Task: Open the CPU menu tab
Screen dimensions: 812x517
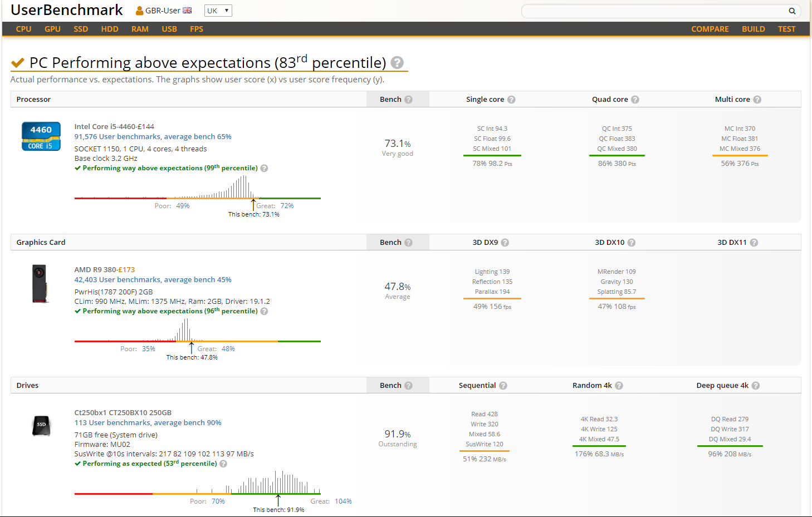Action: [x=23, y=29]
